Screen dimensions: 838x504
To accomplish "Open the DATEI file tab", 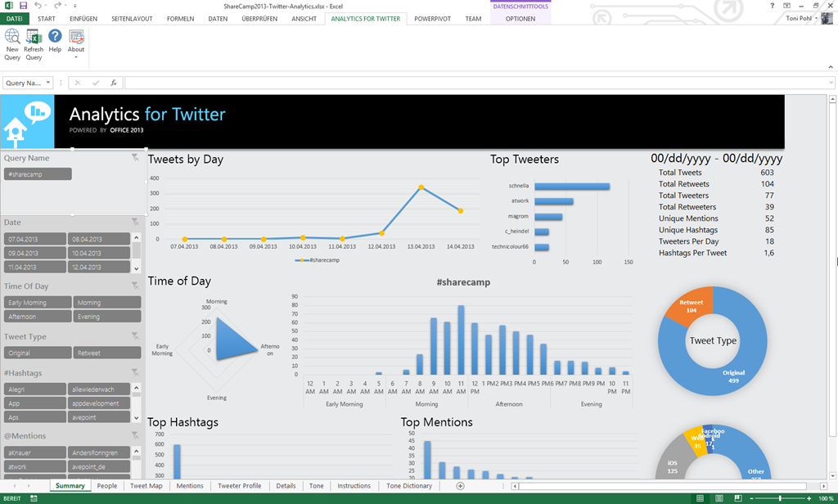I will click(x=15, y=18).
